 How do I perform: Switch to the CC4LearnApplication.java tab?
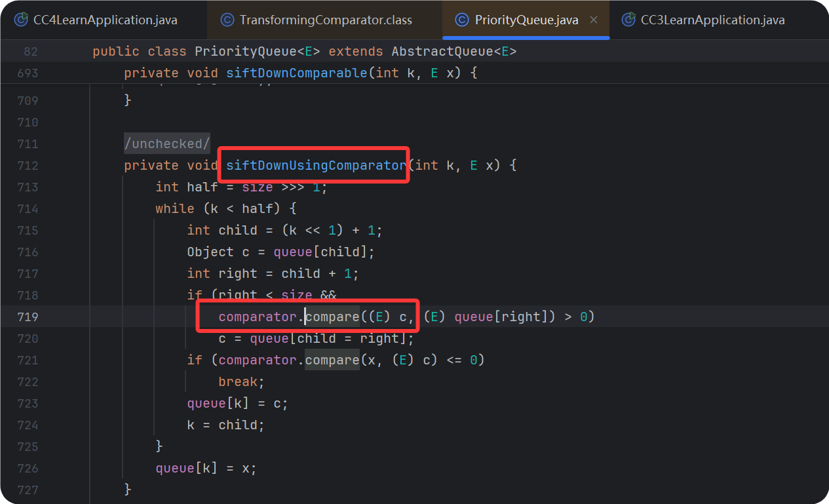[x=105, y=20]
